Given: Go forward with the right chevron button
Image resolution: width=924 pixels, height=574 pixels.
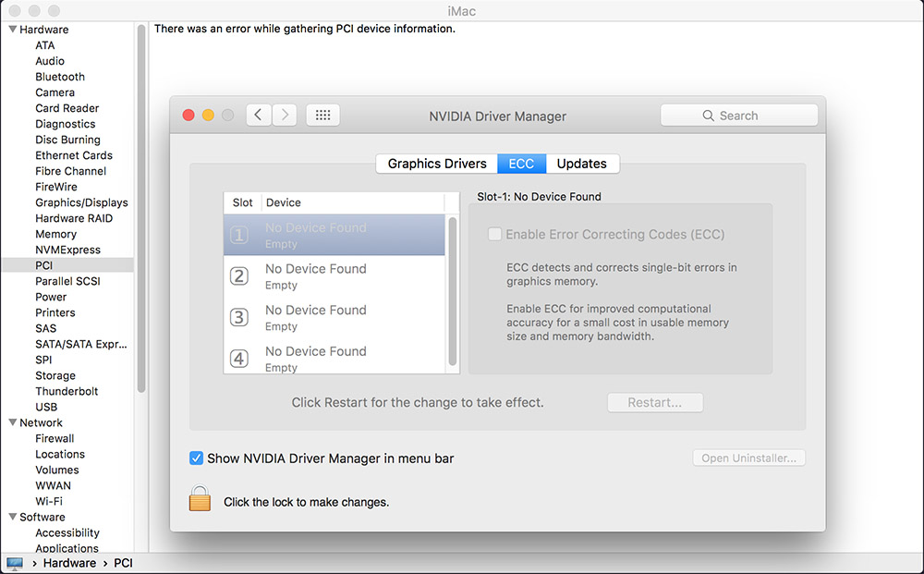Looking at the screenshot, I should click(x=285, y=115).
